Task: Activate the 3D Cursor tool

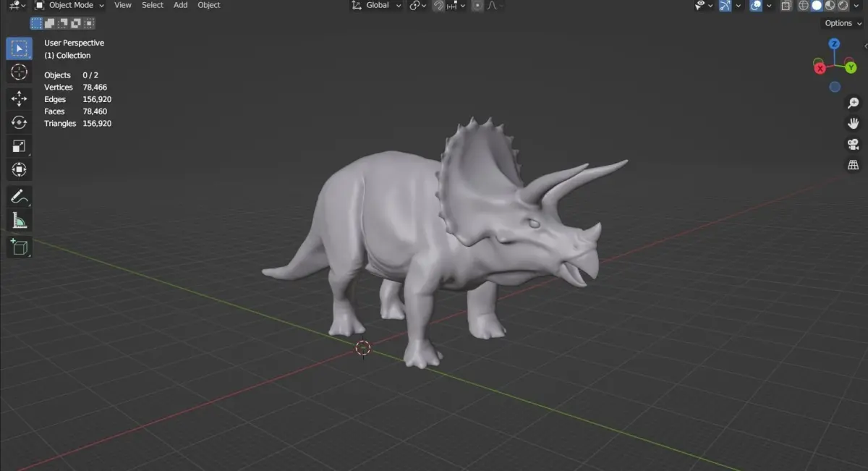Action: coord(19,72)
